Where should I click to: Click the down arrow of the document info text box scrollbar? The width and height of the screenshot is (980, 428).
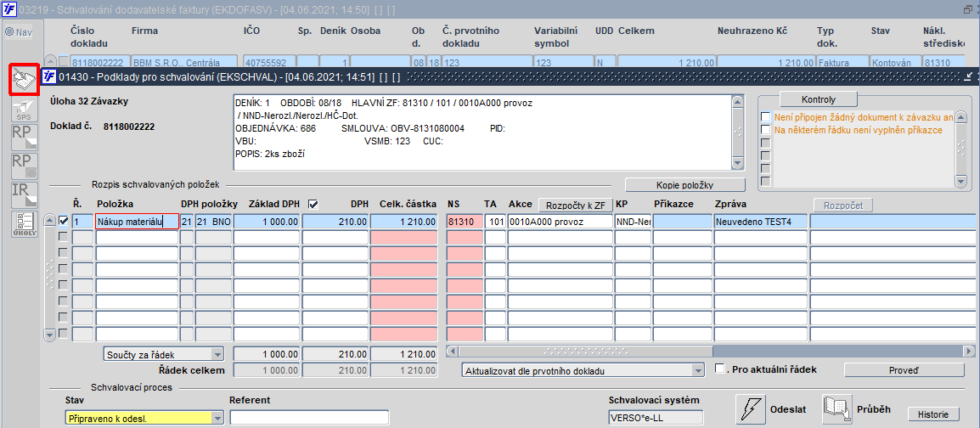(x=737, y=163)
